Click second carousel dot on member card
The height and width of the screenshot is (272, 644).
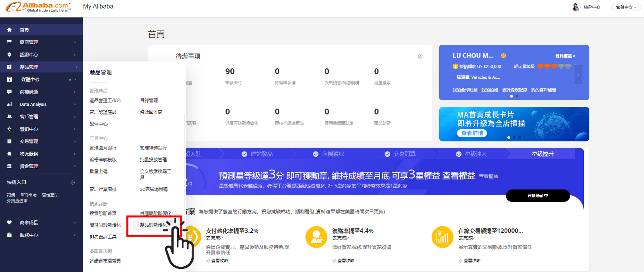pyautogui.click(x=517, y=96)
